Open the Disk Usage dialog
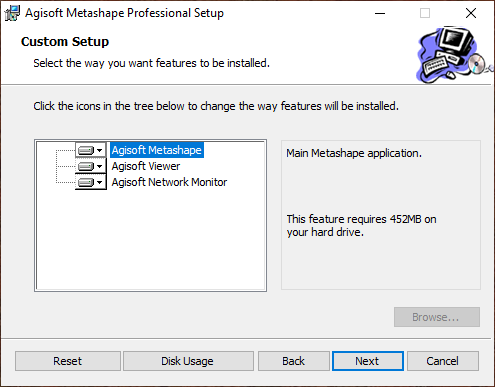 188,361
